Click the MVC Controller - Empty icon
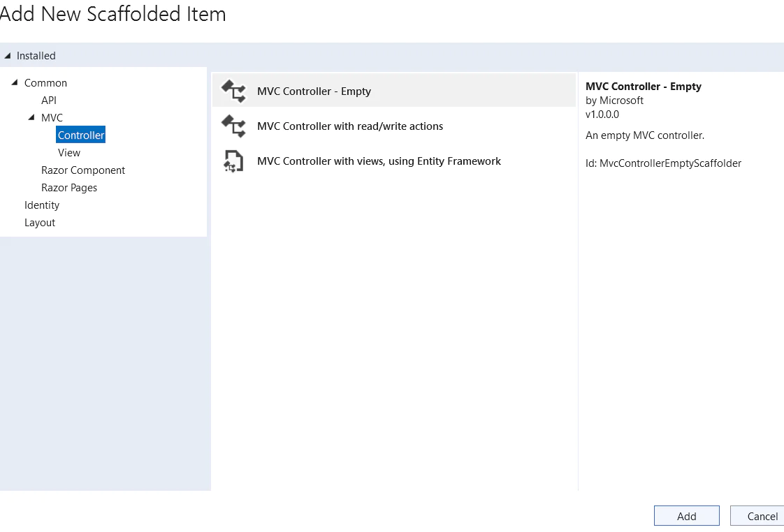The image size is (784, 532). 233,91
